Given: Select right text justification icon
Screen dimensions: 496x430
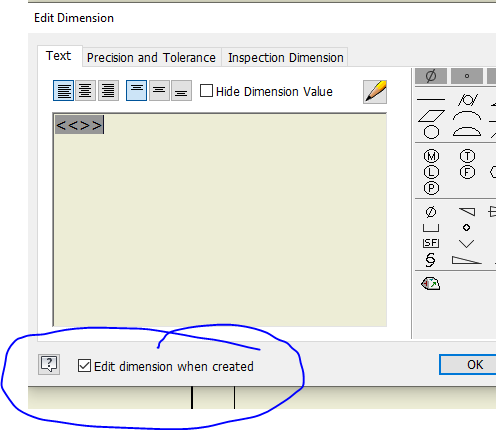Looking at the screenshot, I should coord(108,90).
